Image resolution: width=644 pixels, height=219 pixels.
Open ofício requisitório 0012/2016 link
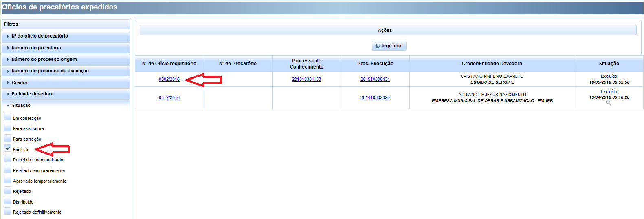point(169,97)
